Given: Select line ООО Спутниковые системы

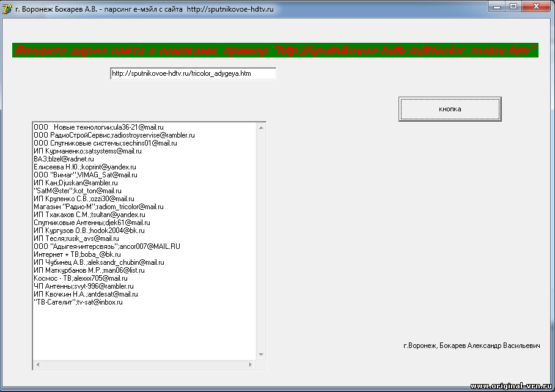Looking at the screenshot, I should [105, 143].
